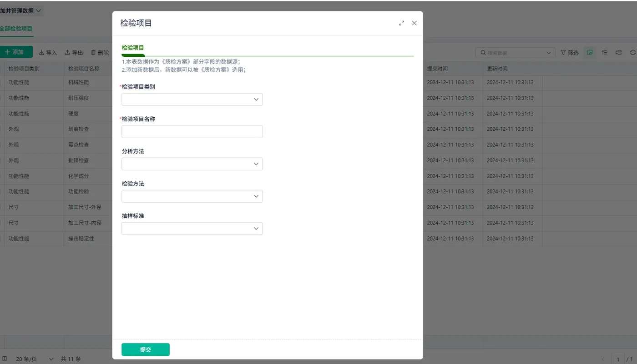Click the sort icon in toolbar
The image size is (637, 364).
[605, 53]
